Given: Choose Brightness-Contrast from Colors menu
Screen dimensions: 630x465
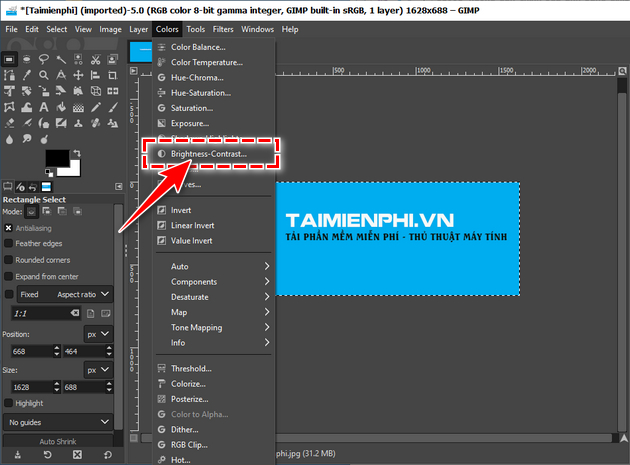Looking at the screenshot, I should [x=214, y=154].
